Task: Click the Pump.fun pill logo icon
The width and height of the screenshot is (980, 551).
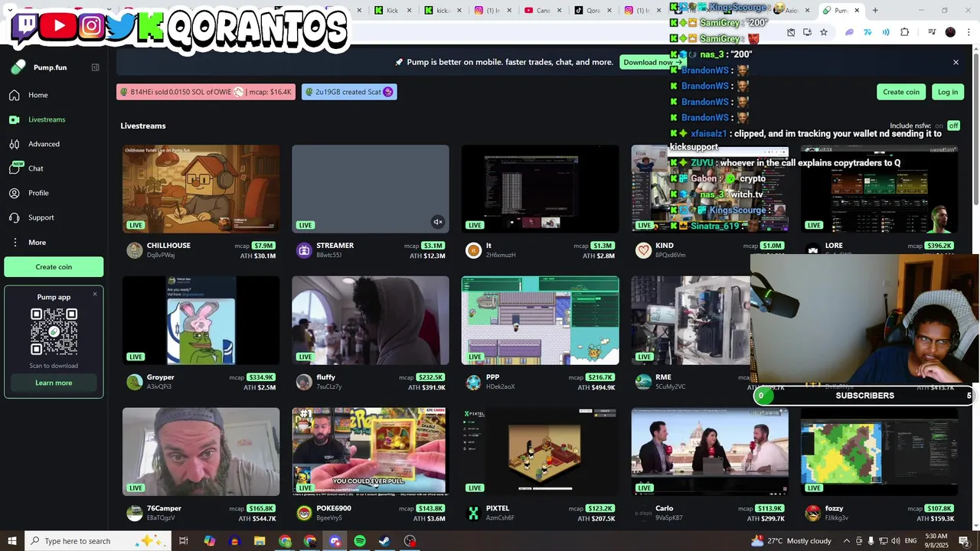Action: point(18,67)
